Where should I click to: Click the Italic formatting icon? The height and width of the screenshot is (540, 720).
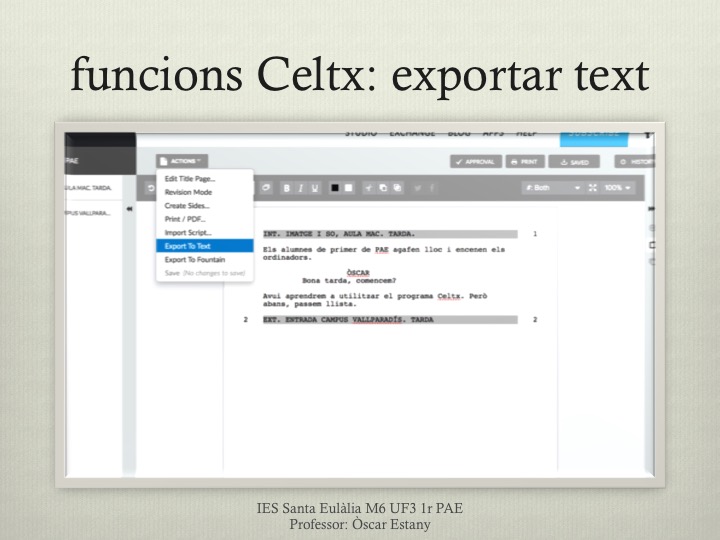pyautogui.click(x=300, y=187)
